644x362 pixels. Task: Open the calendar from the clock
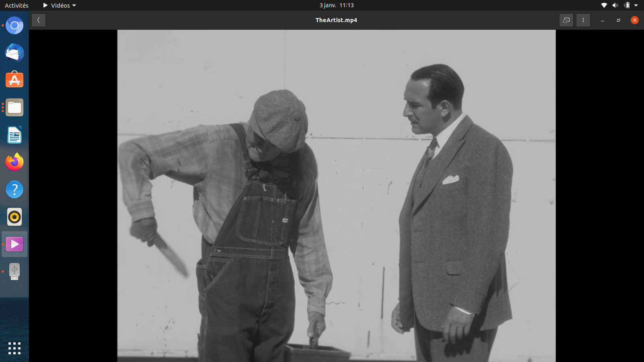(336, 6)
